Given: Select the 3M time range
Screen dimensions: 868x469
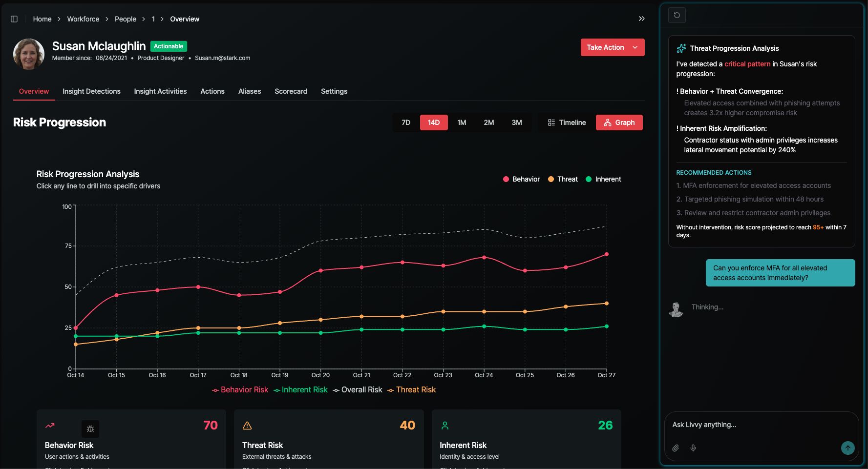Looking at the screenshot, I should pos(516,122).
